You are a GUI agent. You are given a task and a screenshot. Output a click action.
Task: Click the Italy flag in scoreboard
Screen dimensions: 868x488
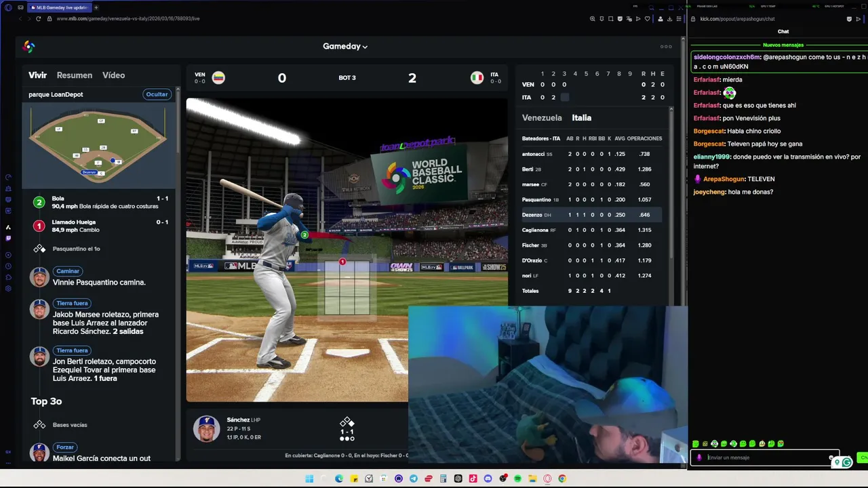(477, 77)
